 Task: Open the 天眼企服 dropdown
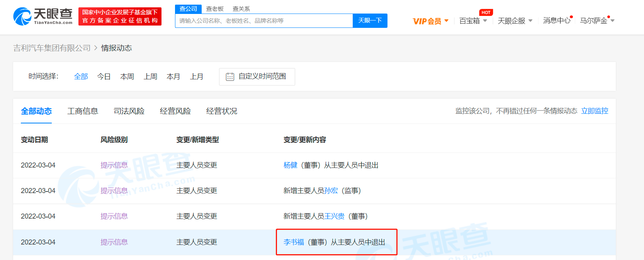point(515,21)
